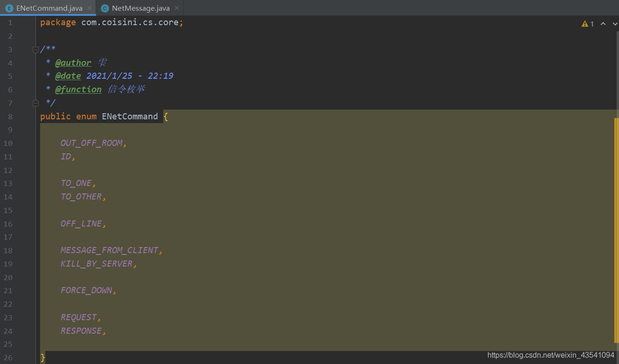619x364 pixels.
Task: Click the @function tag in the comment
Action: 78,89
